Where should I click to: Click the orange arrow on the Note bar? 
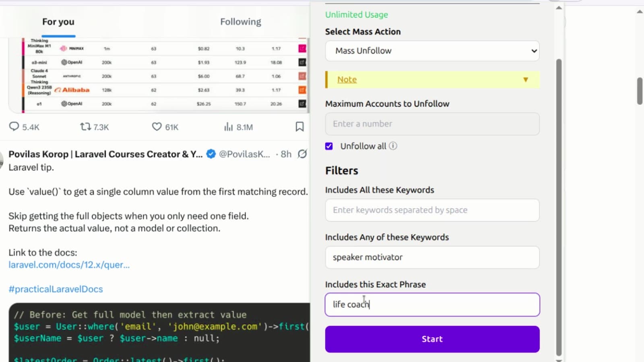tap(526, 80)
